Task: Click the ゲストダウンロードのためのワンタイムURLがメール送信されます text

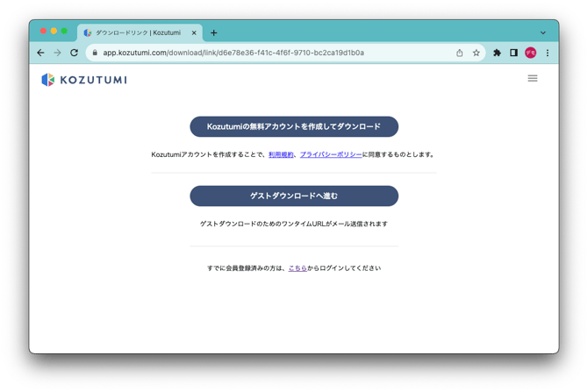Action: tap(294, 225)
